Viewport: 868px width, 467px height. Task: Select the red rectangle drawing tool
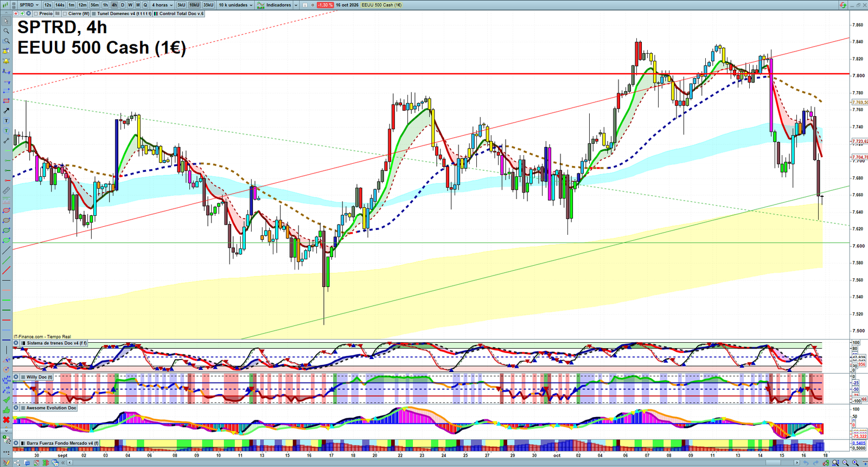coord(7,101)
